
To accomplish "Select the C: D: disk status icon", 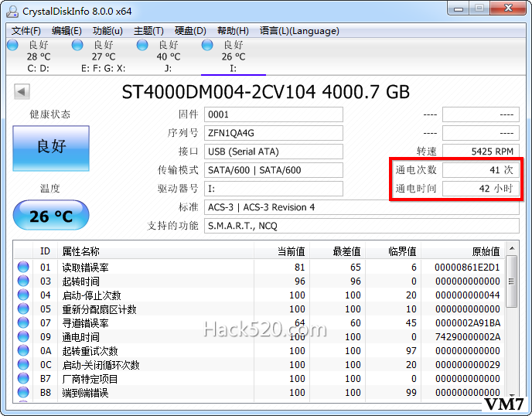I will point(12,45).
